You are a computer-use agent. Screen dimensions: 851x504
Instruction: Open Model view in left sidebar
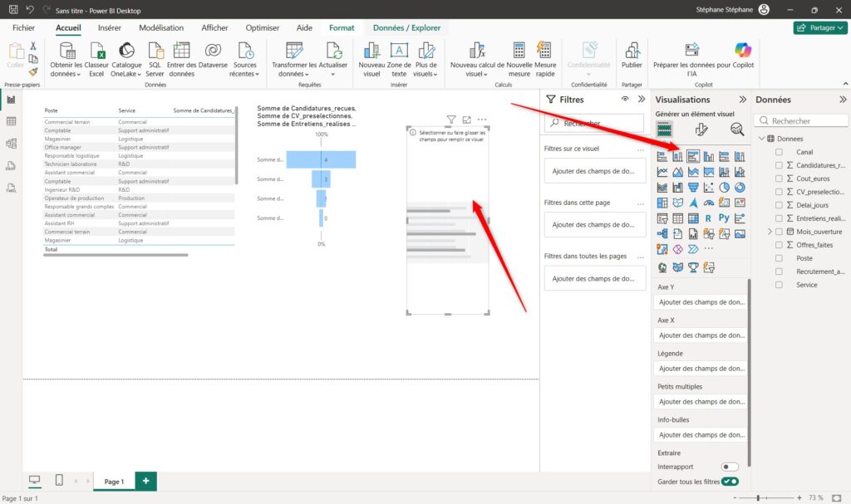tap(11, 143)
